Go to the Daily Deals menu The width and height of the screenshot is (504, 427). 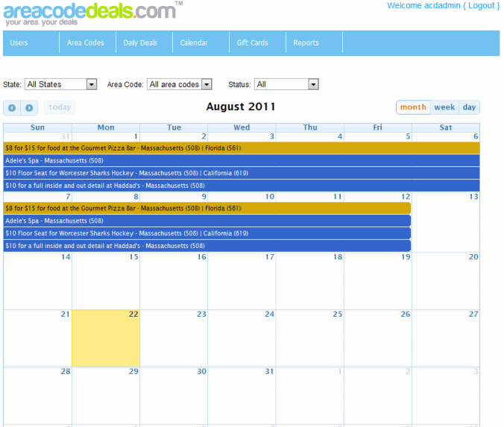140,42
